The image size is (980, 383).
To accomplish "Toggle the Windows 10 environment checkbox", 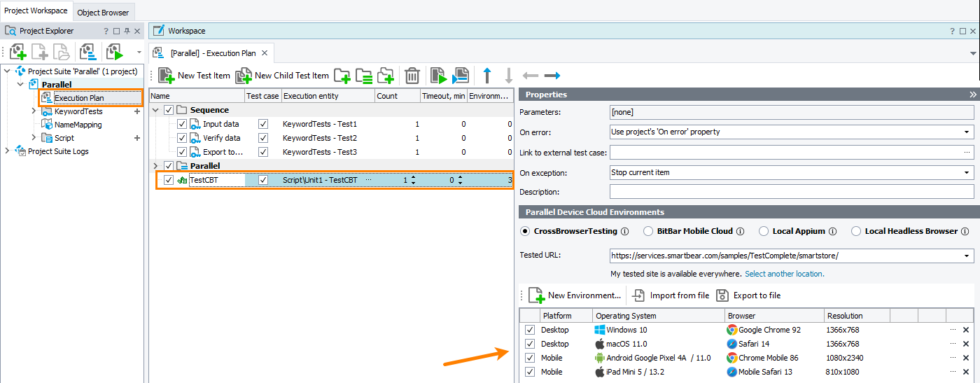I will click(530, 330).
